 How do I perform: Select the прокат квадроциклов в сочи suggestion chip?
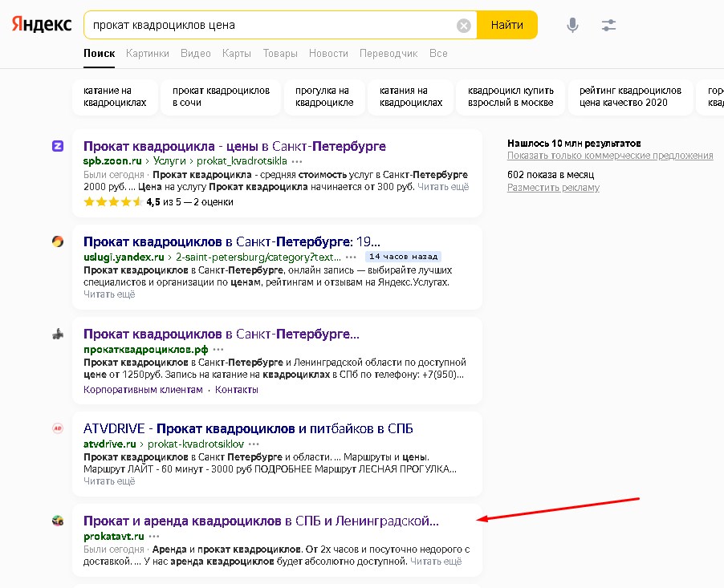(x=222, y=96)
